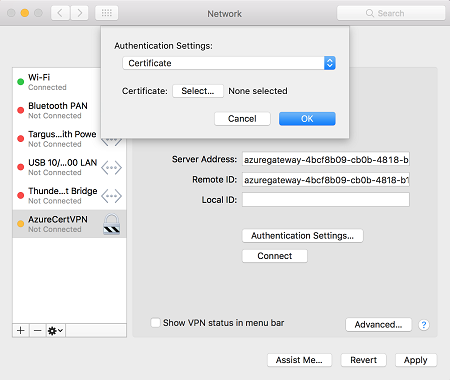Show all preferences grid icon
Viewport: 450px width, 380px height.
coord(107,13)
